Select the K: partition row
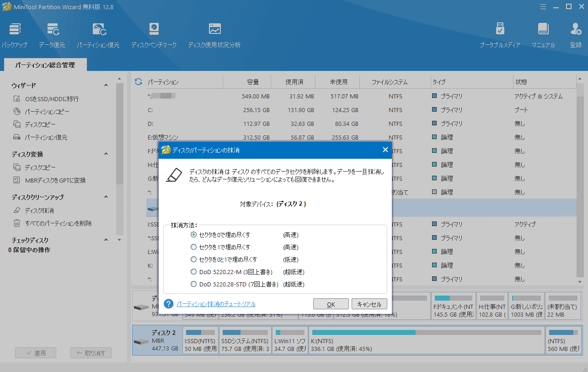 click(x=361, y=265)
